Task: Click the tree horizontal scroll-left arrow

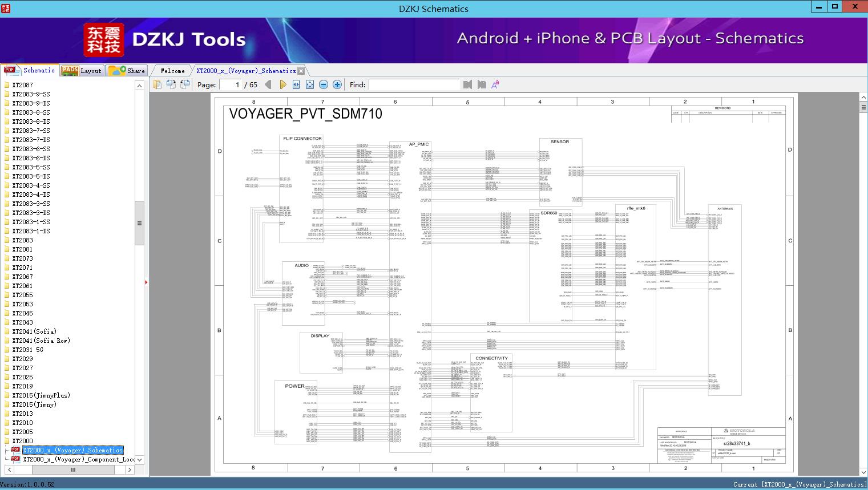Action: (x=8, y=469)
